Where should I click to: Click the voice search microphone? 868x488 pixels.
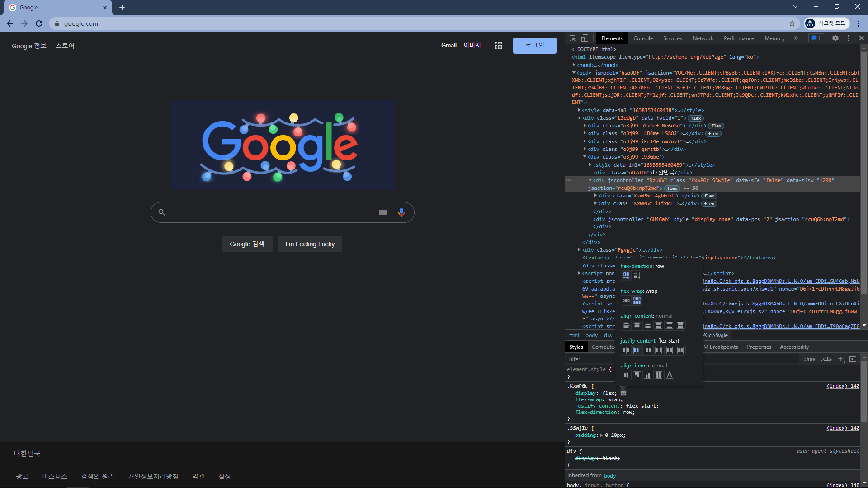coord(401,212)
